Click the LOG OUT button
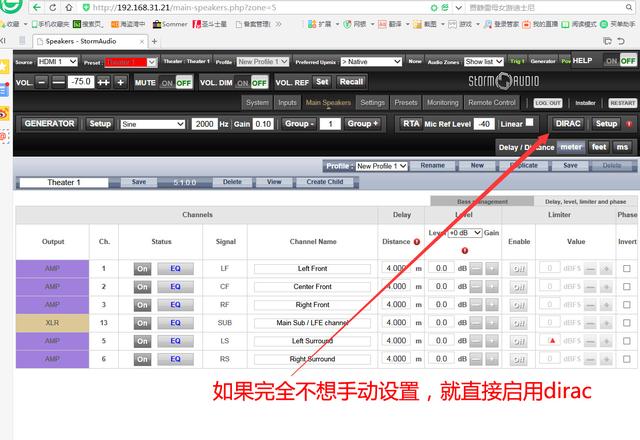 [548, 103]
